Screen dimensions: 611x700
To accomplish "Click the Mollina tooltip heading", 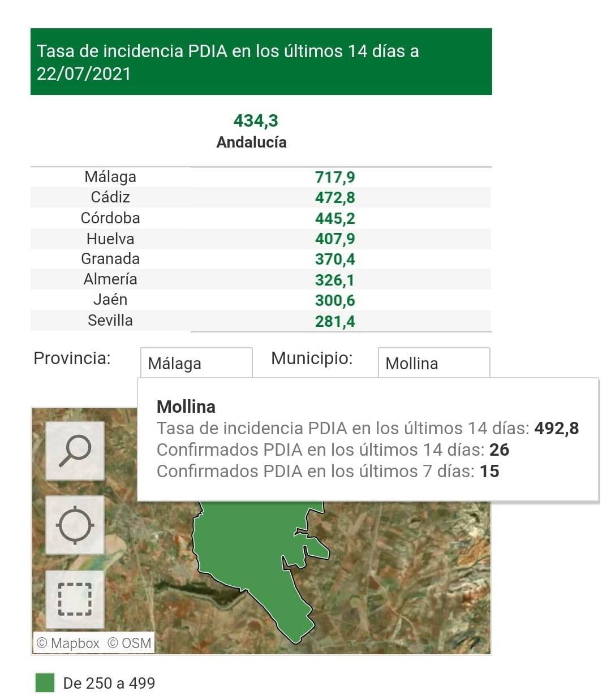I will [186, 407].
